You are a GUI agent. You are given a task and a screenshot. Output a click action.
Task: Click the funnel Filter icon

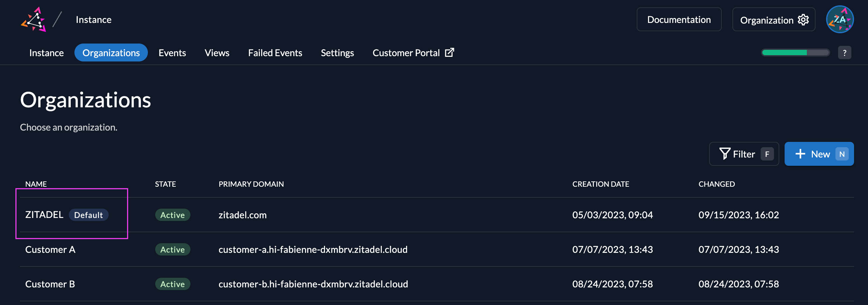click(x=724, y=154)
